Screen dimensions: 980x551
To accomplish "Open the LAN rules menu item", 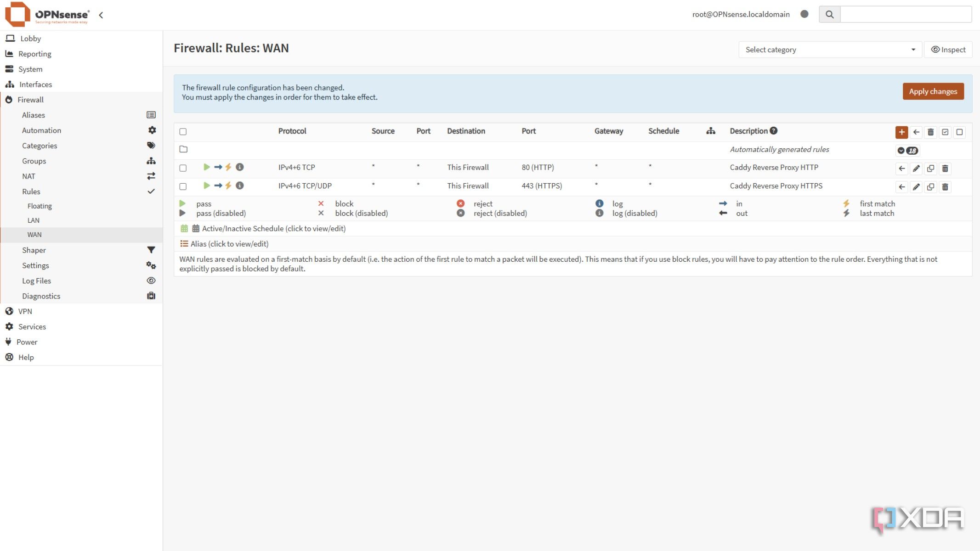I will coord(34,220).
